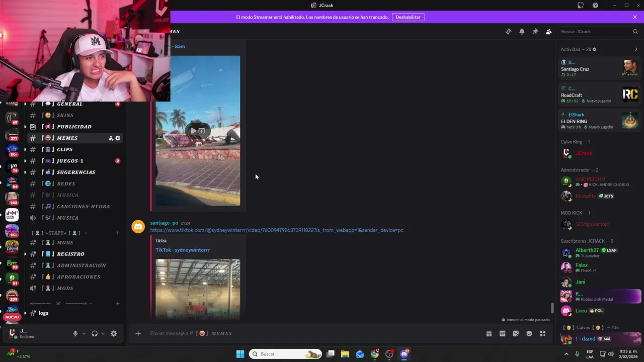Open the warehouse TikTok video thumbnail
The height and width of the screenshot is (362, 644).
[x=198, y=289]
